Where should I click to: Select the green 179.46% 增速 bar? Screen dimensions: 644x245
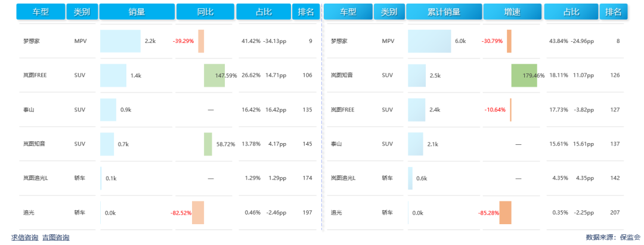(x=524, y=76)
